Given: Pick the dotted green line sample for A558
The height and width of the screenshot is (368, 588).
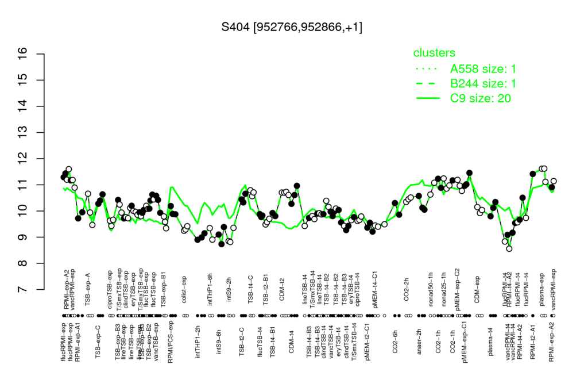Looking at the screenshot, I should click(x=428, y=69).
